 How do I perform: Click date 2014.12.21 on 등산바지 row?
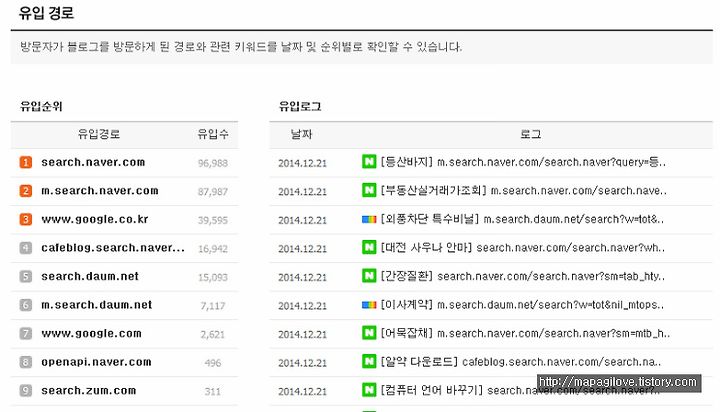pos(302,163)
